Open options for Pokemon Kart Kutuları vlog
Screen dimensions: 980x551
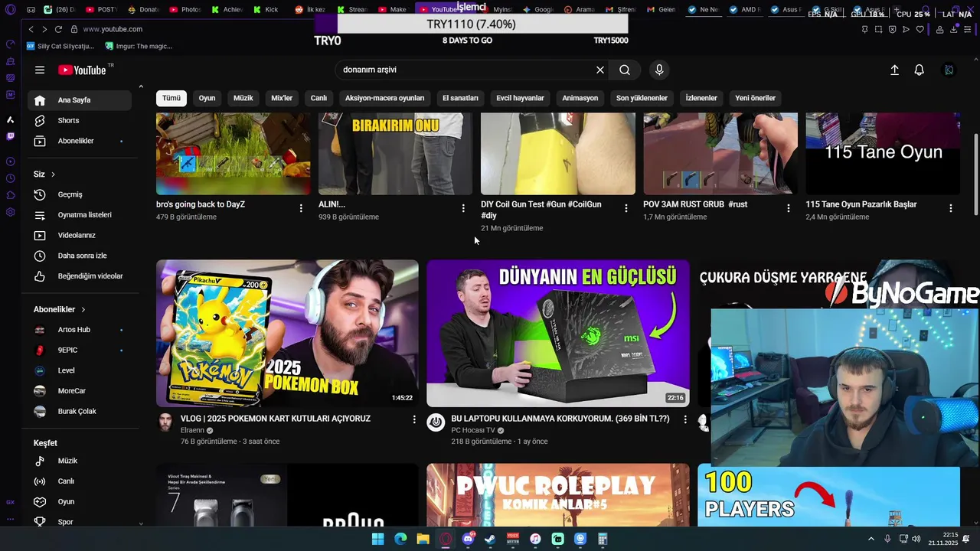click(414, 419)
